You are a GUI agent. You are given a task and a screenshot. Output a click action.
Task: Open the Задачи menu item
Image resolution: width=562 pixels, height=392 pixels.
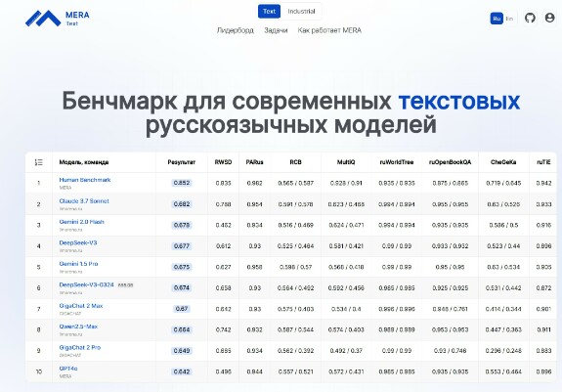(276, 30)
